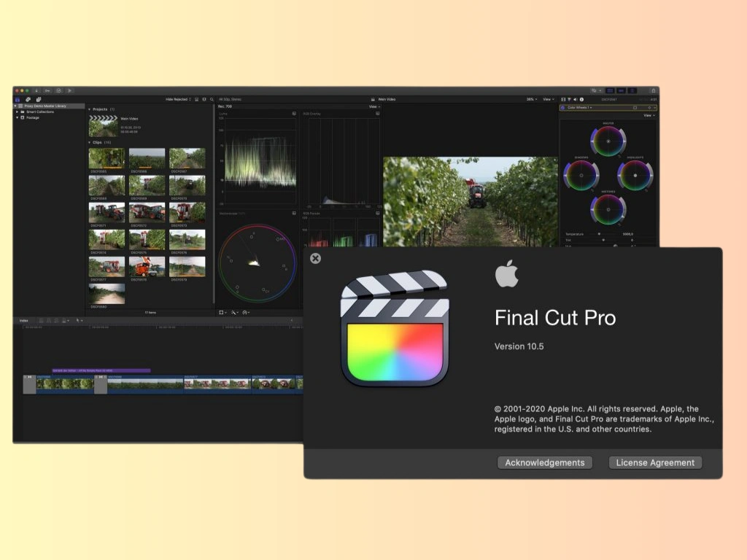Open the View menu in the color inspector
The height and width of the screenshot is (560, 747).
pos(649,115)
